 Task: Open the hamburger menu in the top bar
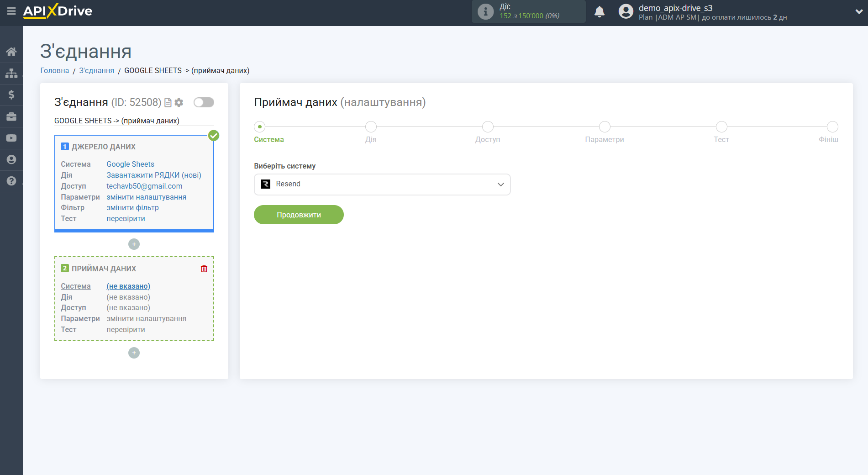point(11,11)
